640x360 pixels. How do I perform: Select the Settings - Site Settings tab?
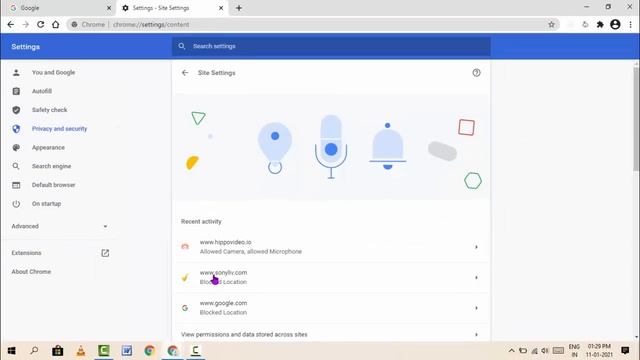(172, 8)
